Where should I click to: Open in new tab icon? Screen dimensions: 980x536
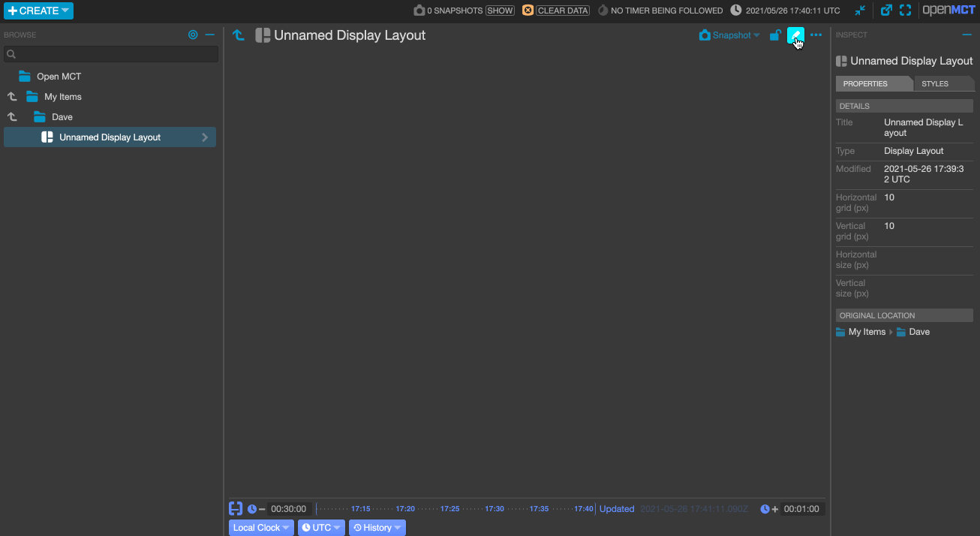coord(886,11)
